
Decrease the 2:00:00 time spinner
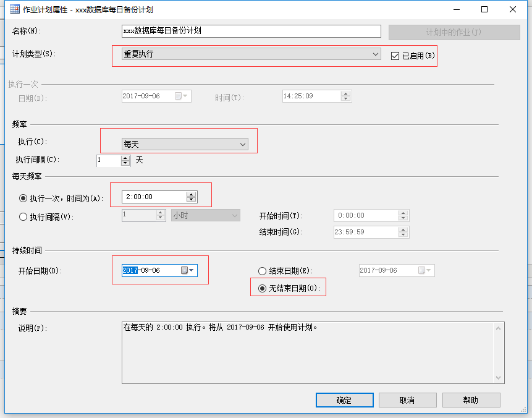pyautogui.click(x=192, y=200)
